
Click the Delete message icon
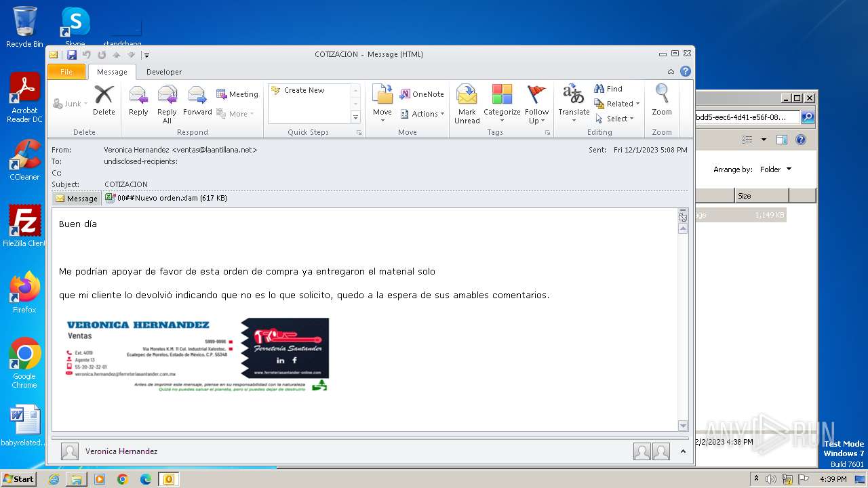104,100
